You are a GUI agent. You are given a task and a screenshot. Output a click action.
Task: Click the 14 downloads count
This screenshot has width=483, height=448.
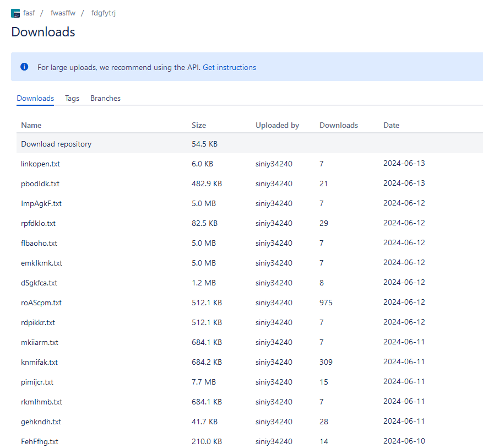click(324, 441)
